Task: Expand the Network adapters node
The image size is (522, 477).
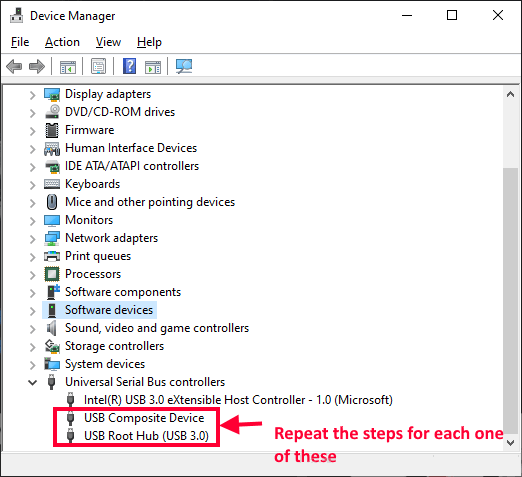Action: coord(32,239)
